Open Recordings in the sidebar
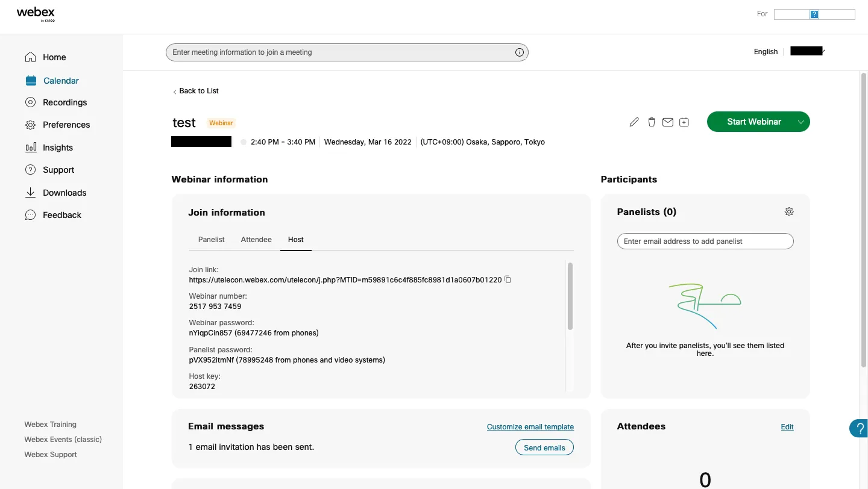This screenshot has width=868, height=489. [x=64, y=102]
